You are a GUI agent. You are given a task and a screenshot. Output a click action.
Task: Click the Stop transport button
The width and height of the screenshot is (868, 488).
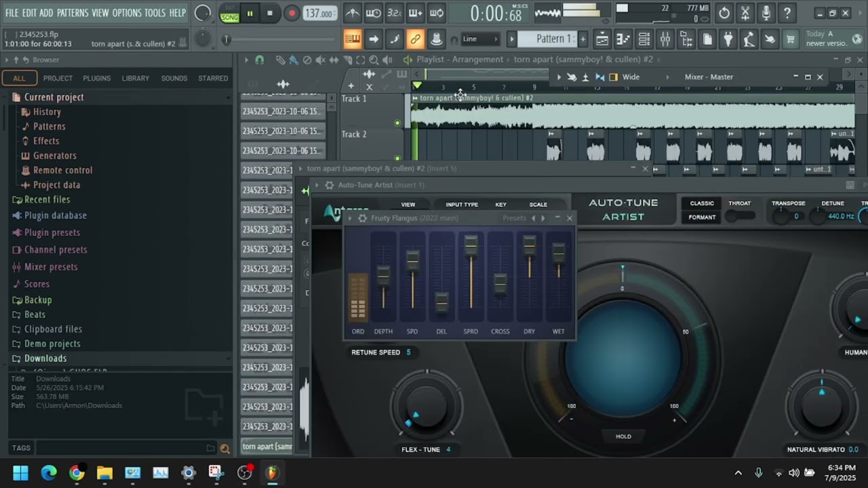coord(270,13)
